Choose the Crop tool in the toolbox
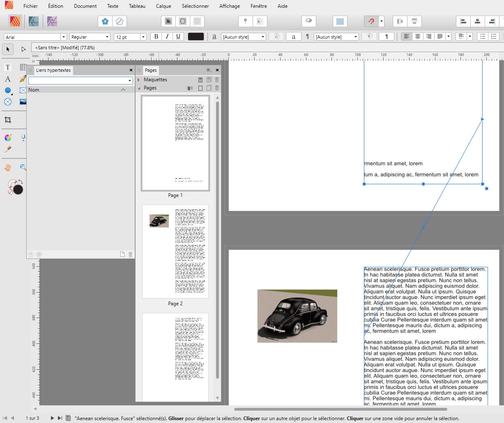The height and width of the screenshot is (423, 504). 8,120
